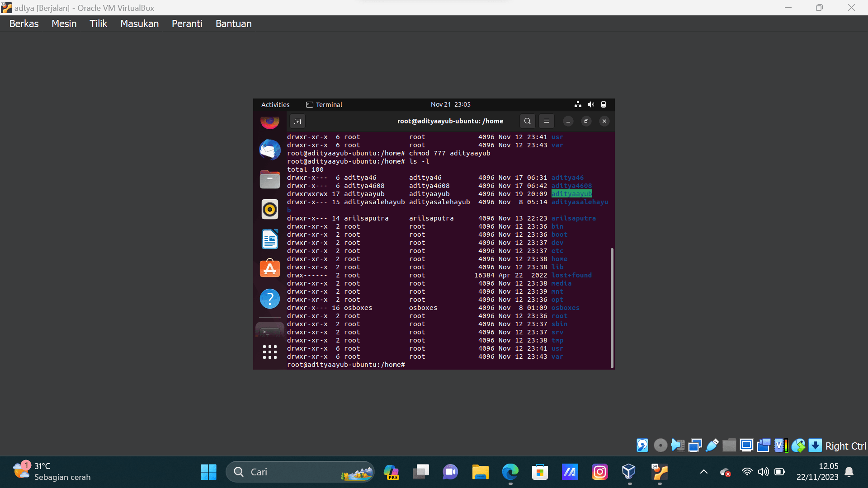This screenshot has width=868, height=488.
Task: Open Microsoft Edge from taskbar
Action: pyautogui.click(x=510, y=472)
